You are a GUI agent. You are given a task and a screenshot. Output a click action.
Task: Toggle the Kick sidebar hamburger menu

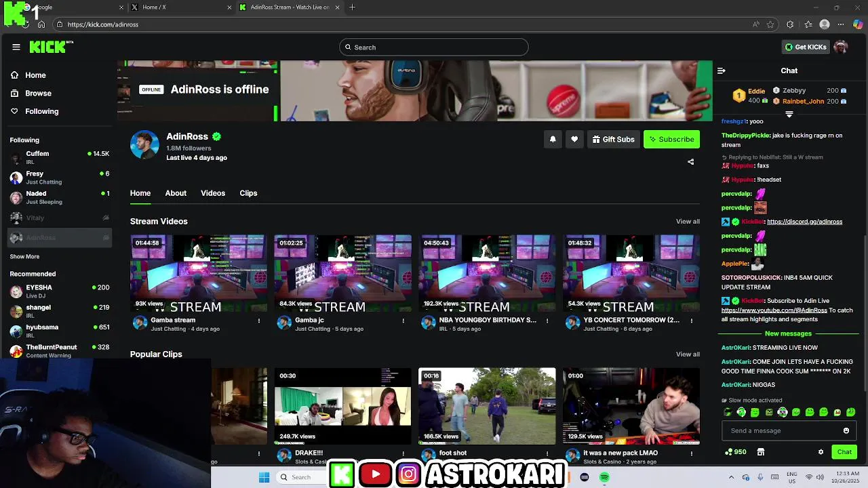16,47
